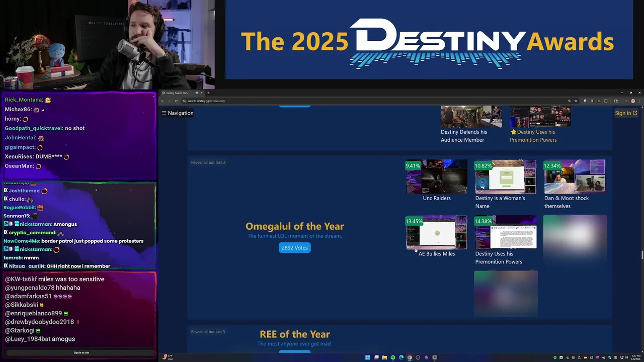This screenshot has height=362, width=644.
Task: Click 'Destiny is a Woman's Name' caption
Action: coord(500,202)
